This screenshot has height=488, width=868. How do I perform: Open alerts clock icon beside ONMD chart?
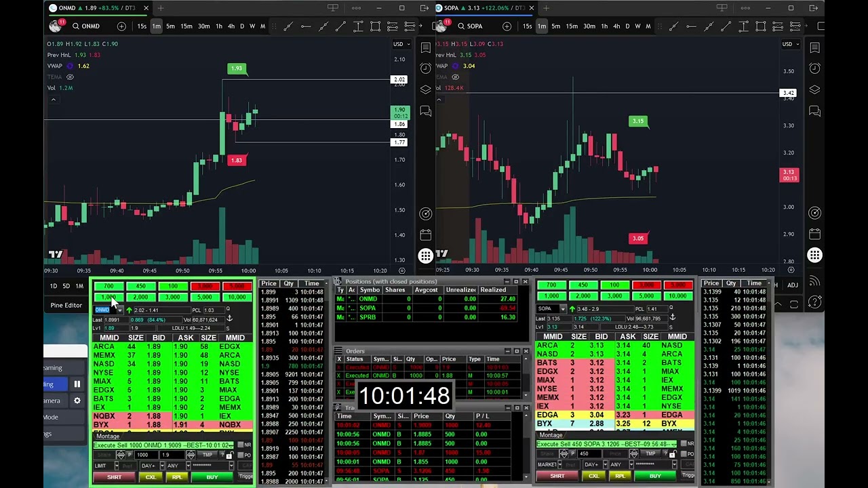point(426,68)
